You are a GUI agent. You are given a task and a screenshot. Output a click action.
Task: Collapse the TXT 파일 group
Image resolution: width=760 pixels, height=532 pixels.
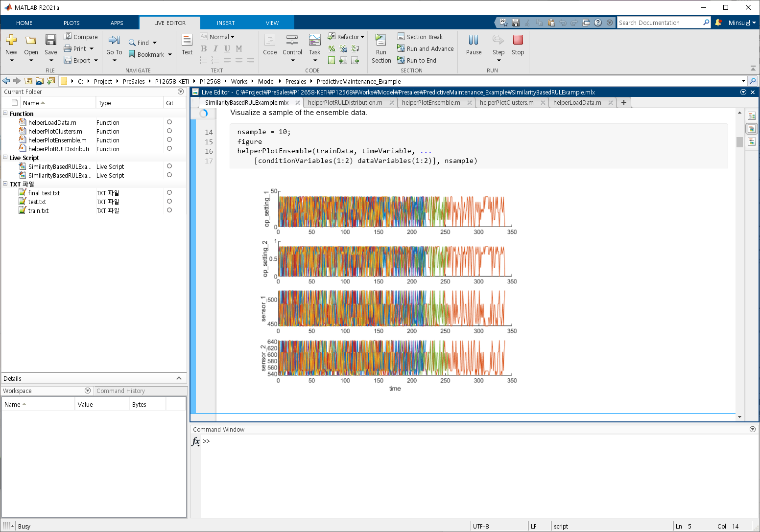point(5,184)
